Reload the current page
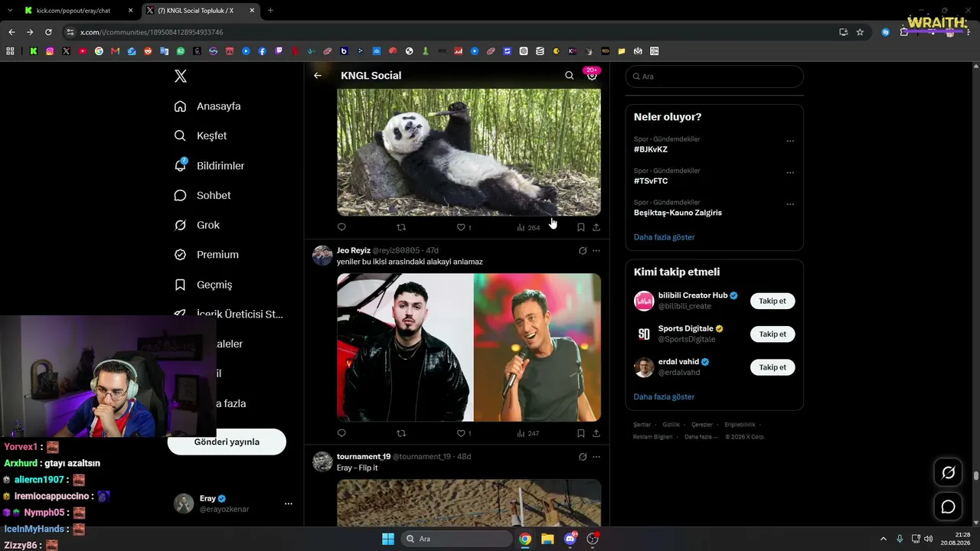Screen dimensions: 980x551 (48, 32)
